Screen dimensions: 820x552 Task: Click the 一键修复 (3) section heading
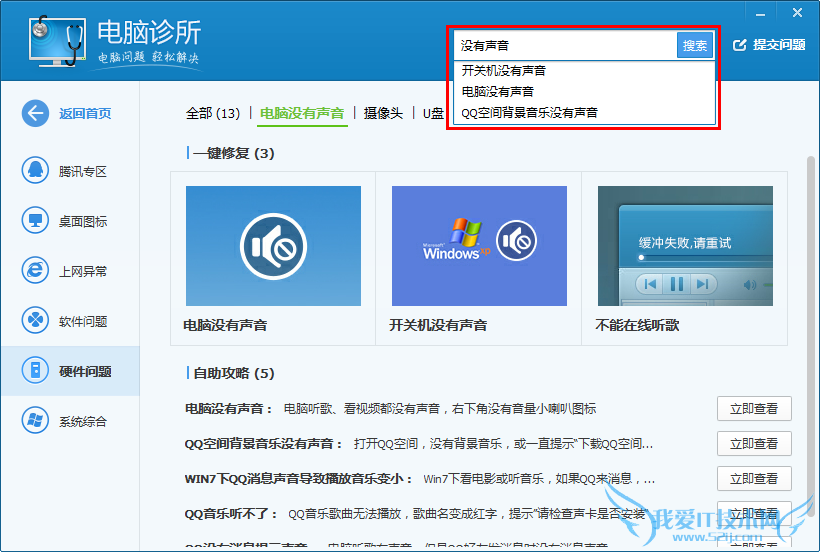pyautogui.click(x=233, y=153)
